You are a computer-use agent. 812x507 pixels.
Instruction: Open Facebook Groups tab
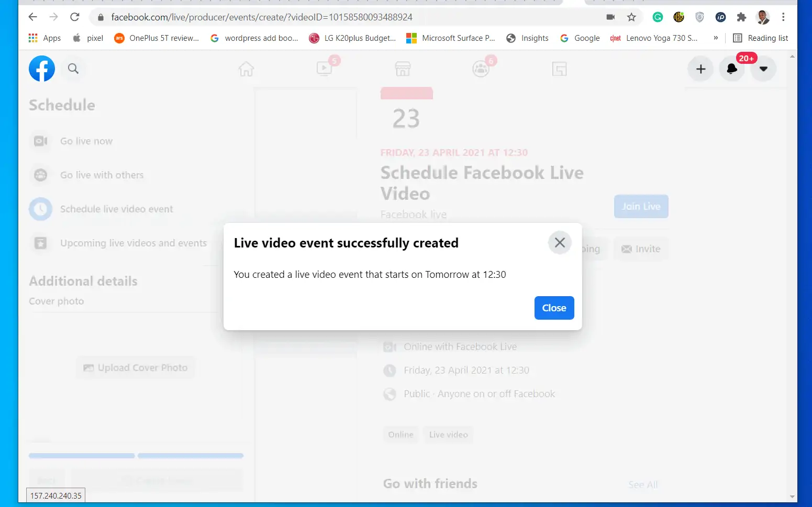point(481,69)
